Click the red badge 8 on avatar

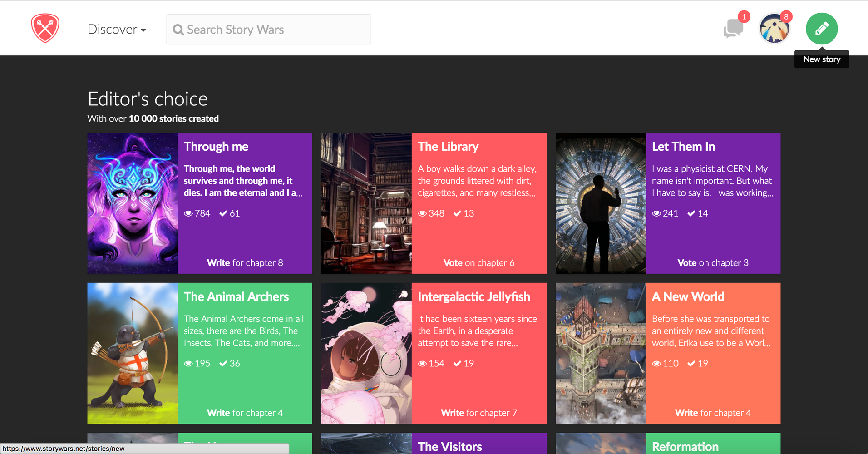tap(786, 17)
